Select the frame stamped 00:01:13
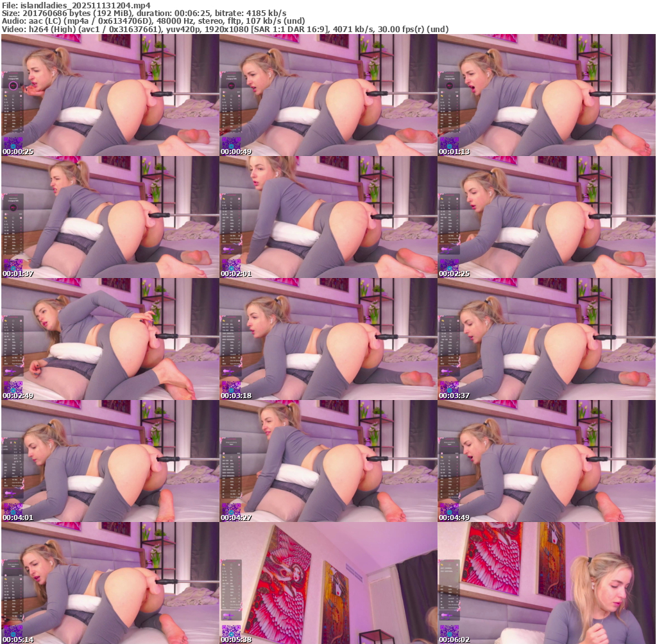This screenshot has width=657, height=644. pos(547,95)
